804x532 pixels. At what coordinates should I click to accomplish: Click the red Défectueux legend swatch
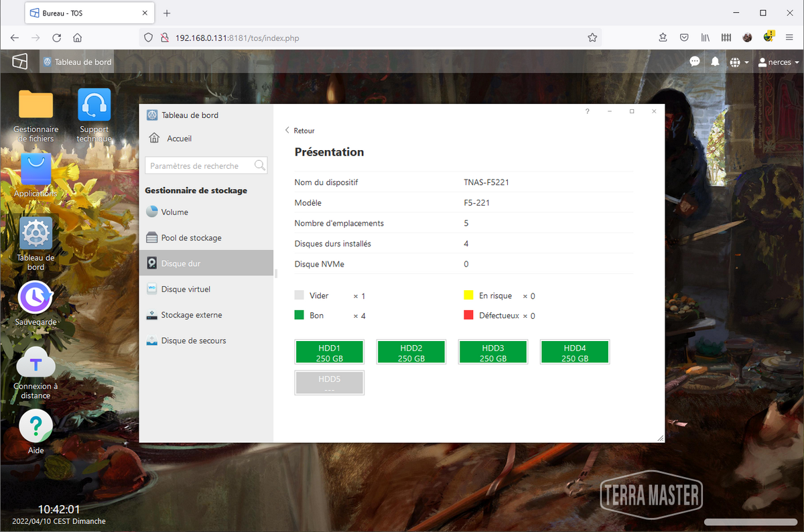[x=469, y=315]
